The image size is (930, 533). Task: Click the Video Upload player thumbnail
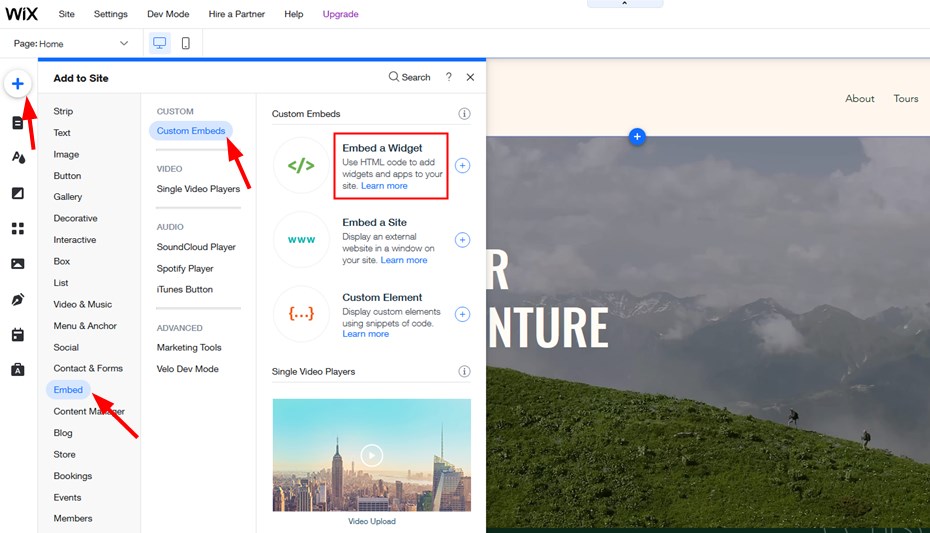pos(372,455)
